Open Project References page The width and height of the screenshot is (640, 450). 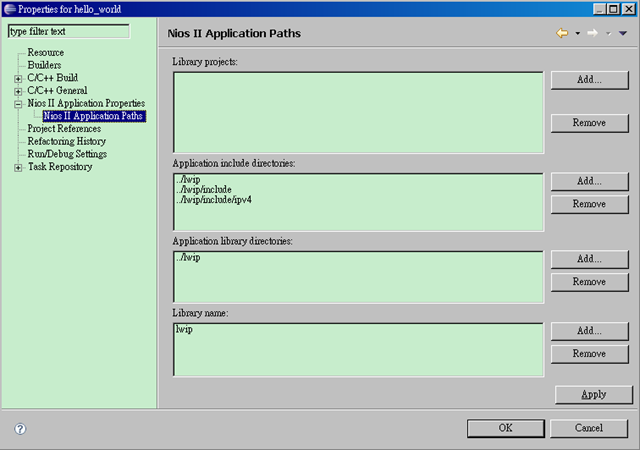point(64,129)
